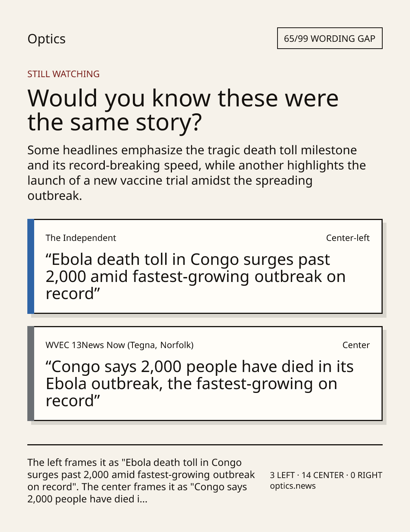The width and height of the screenshot is (410, 532).
Task: Click the 65/99 WORDING GAP badge
Action: [330, 38]
